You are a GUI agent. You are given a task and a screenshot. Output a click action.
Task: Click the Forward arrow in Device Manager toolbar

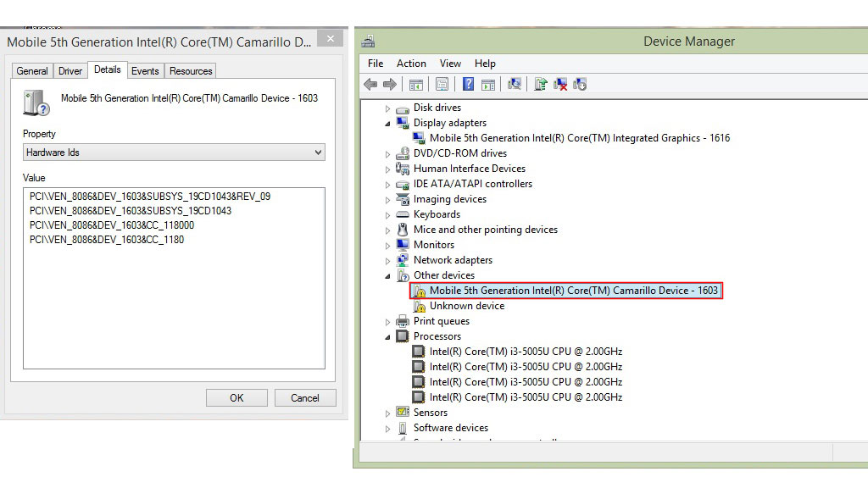coord(390,84)
